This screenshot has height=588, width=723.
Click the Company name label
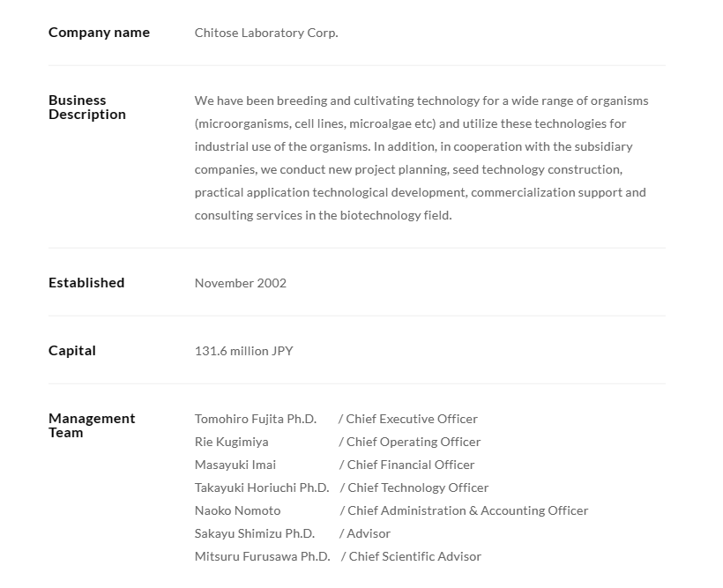(x=99, y=33)
